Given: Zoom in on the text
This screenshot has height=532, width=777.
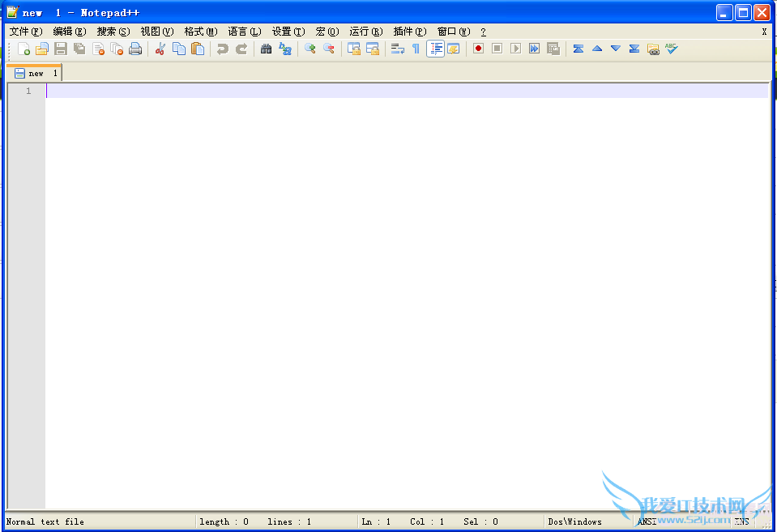Looking at the screenshot, I should tap(309, 49).
